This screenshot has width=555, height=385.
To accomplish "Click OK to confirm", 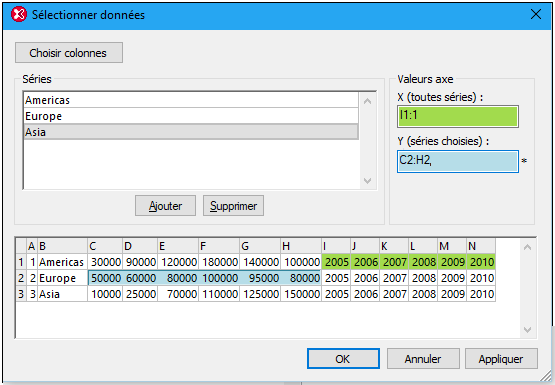I will 343,359.
